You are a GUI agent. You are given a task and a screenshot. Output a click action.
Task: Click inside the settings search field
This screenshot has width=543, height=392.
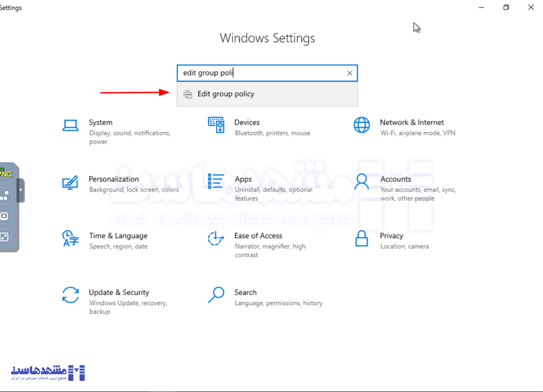click(x=262, y=73)
